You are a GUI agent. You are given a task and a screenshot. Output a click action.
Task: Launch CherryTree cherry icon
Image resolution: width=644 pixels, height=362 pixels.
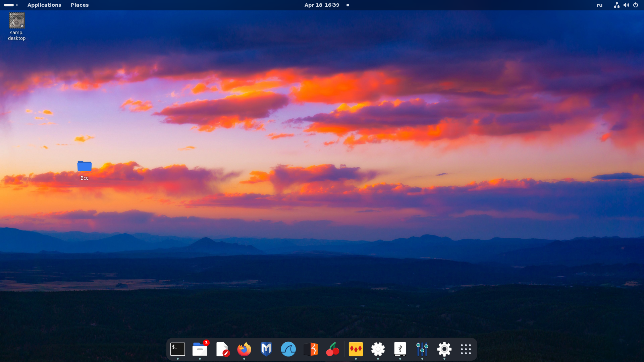tap(333, 349)
